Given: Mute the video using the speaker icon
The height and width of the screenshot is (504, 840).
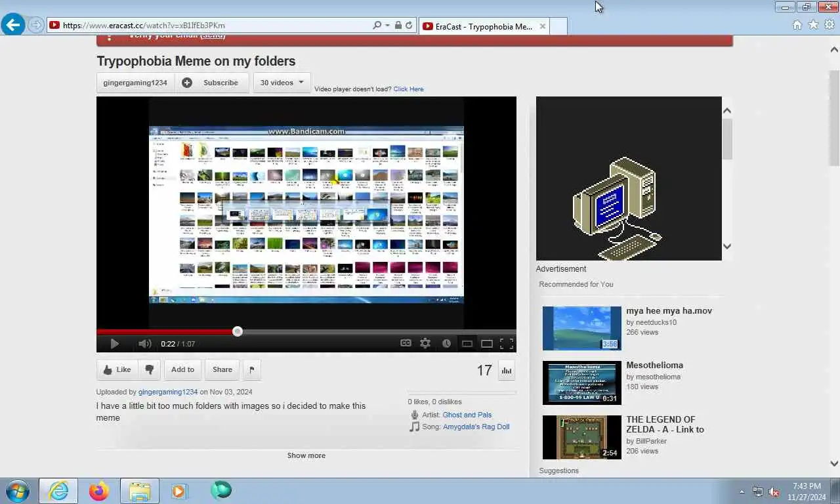Looking at the screenshot, I should tap(145, 344).
